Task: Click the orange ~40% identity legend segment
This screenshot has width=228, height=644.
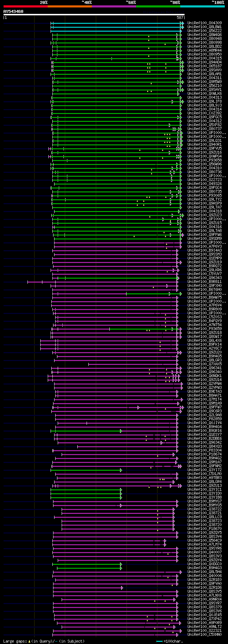Action: point(69,6)
